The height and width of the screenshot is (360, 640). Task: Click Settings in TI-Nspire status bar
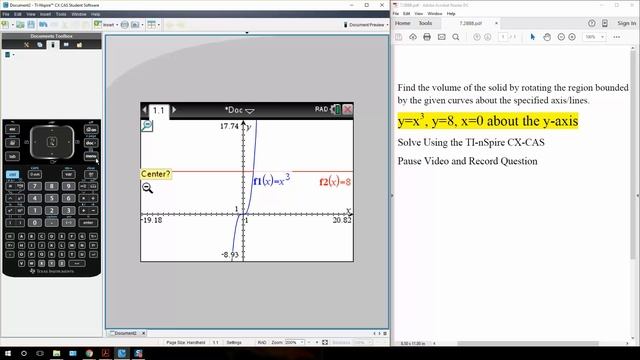pyautogui.click(x=234, y=342)
